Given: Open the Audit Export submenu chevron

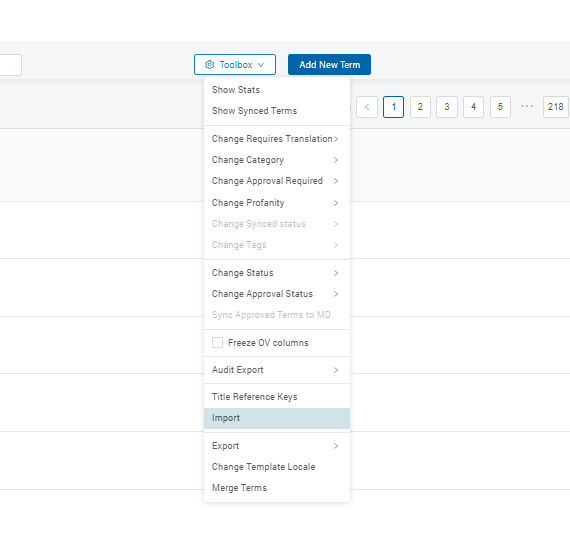Looking at the screenshot, I should [x=336, y=370].
